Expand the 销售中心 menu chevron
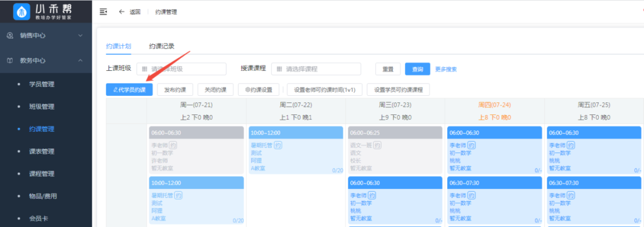The image size is (644, 227). point(80,36)
